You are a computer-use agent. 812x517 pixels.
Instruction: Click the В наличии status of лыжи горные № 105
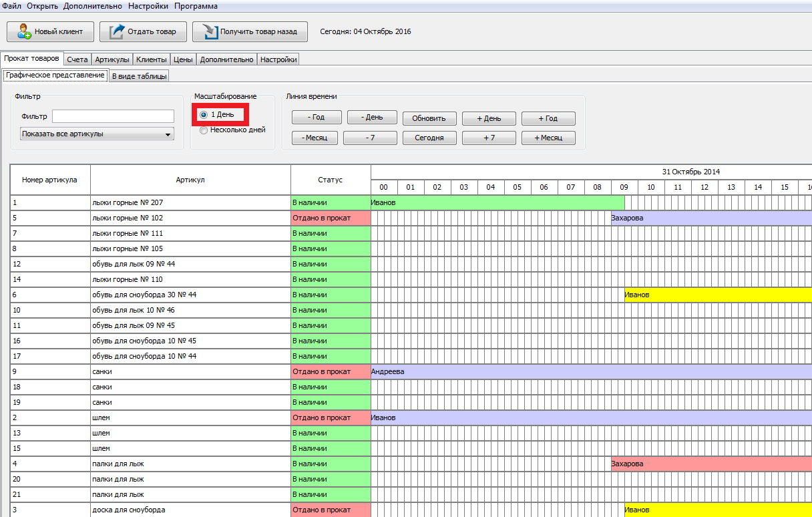click(331, 248)
